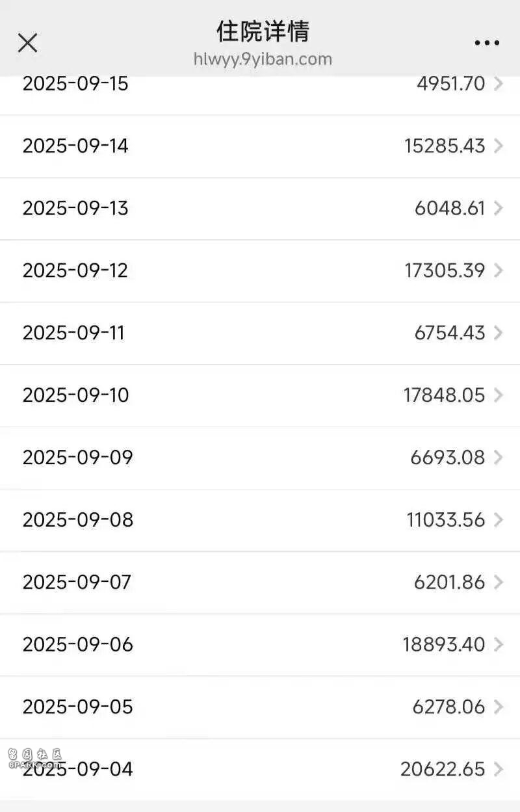
Task: Click the chevron beside amount 6693.08
Action: pyautogui.click(x=499, y=458)
